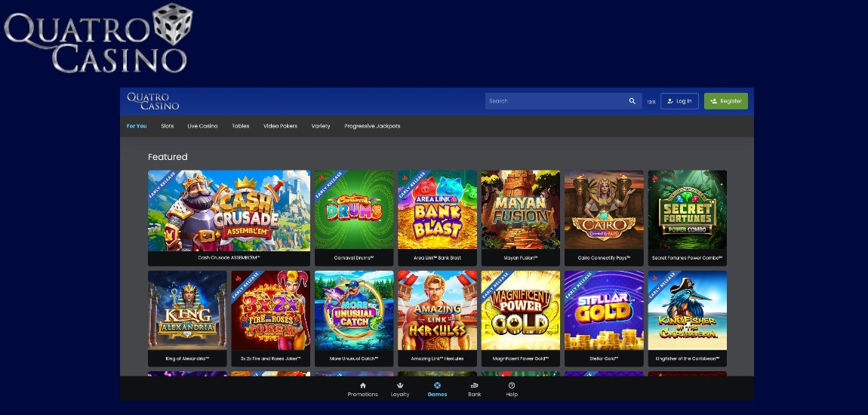Click the large Quatro Casino dice logo
Image resolution: width=868 pixels, height=415 pixels.
[x=99, y=38]
